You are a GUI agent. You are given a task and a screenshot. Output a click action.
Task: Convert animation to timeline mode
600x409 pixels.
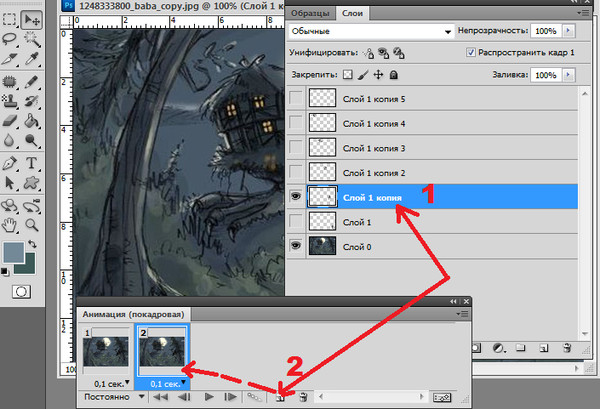tap(442, 398)
